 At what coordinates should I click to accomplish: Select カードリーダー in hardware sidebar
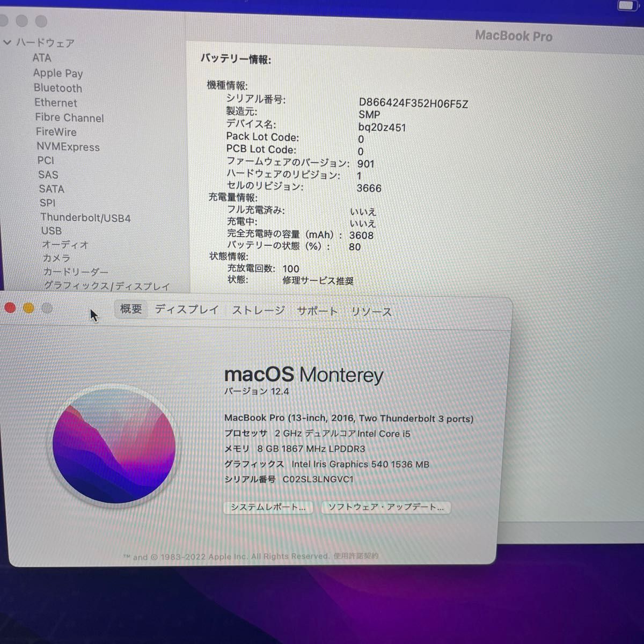(x=76, y=272)
